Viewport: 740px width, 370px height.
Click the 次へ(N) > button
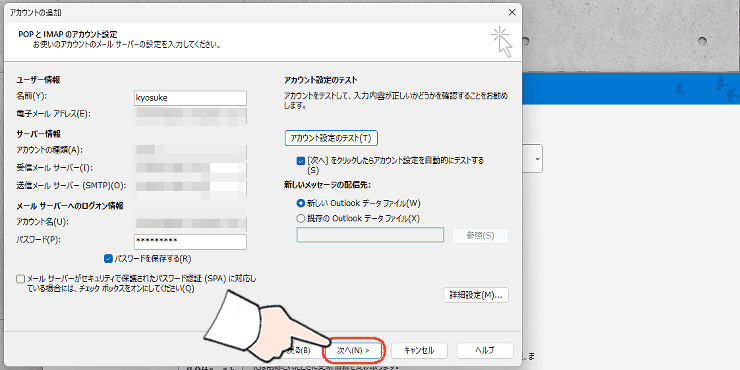click(x=353, y=351)
